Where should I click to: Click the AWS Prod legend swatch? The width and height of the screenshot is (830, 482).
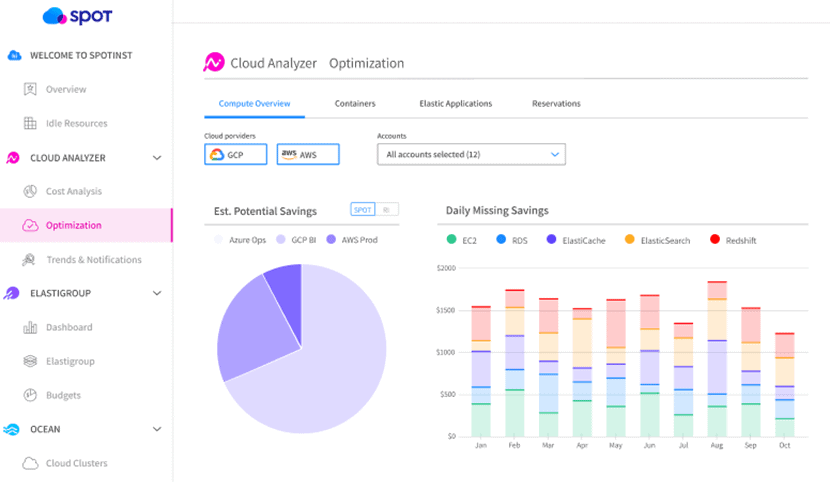click(x=331, y=240)
